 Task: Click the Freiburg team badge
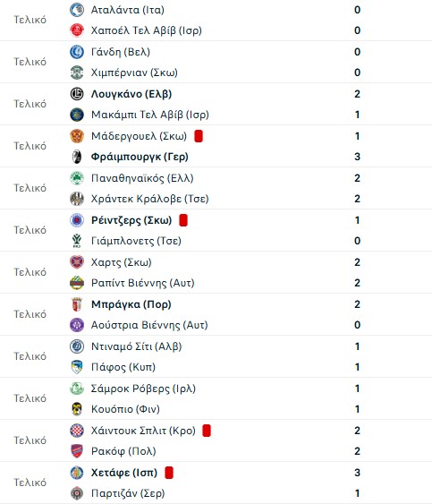pos(77,157)
